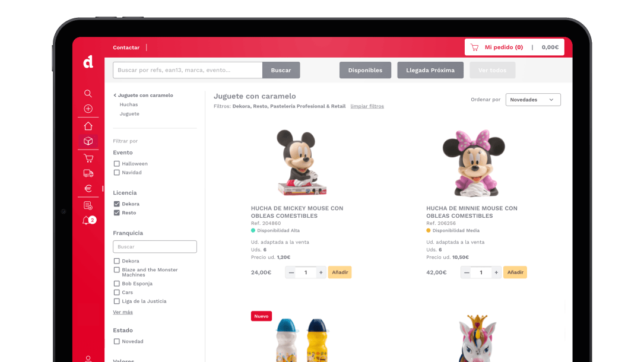Viewport: 644px width, 362px height.
Task: Uncheck the Resto license checkbox
Action: 117,212
